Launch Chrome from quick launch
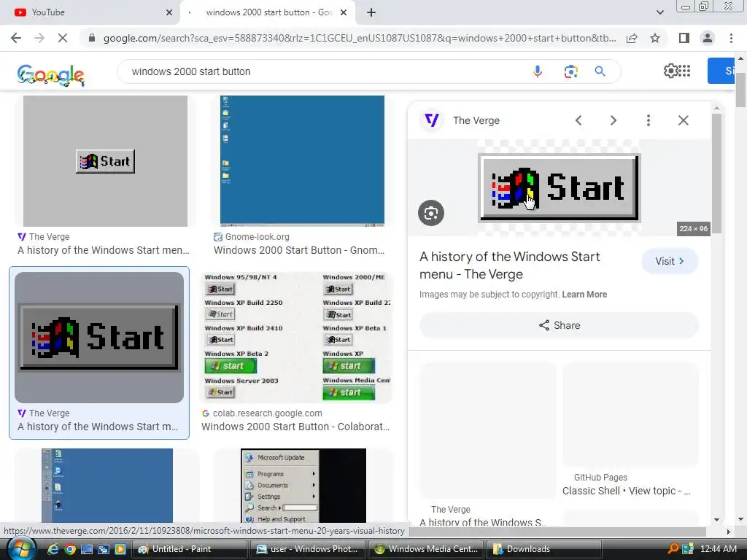747x560 pixels. tap(69, 549)
